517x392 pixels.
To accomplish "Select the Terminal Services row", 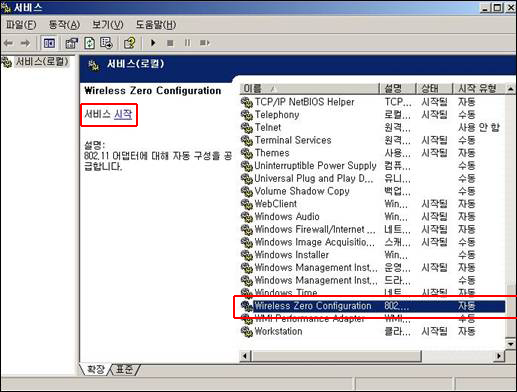I will [x=373, y=140].
